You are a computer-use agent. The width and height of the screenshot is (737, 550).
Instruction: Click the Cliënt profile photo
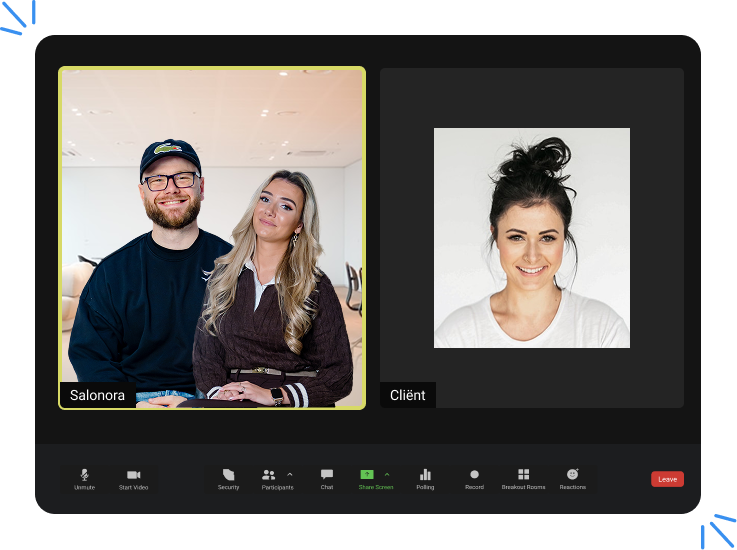click(531, 238)
